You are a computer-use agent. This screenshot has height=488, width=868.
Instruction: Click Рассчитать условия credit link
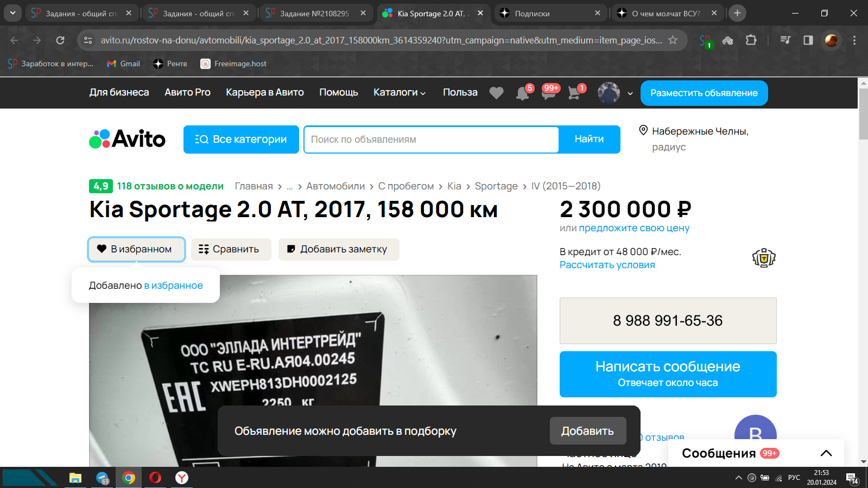pyautogui.click(x=607, y=265)
